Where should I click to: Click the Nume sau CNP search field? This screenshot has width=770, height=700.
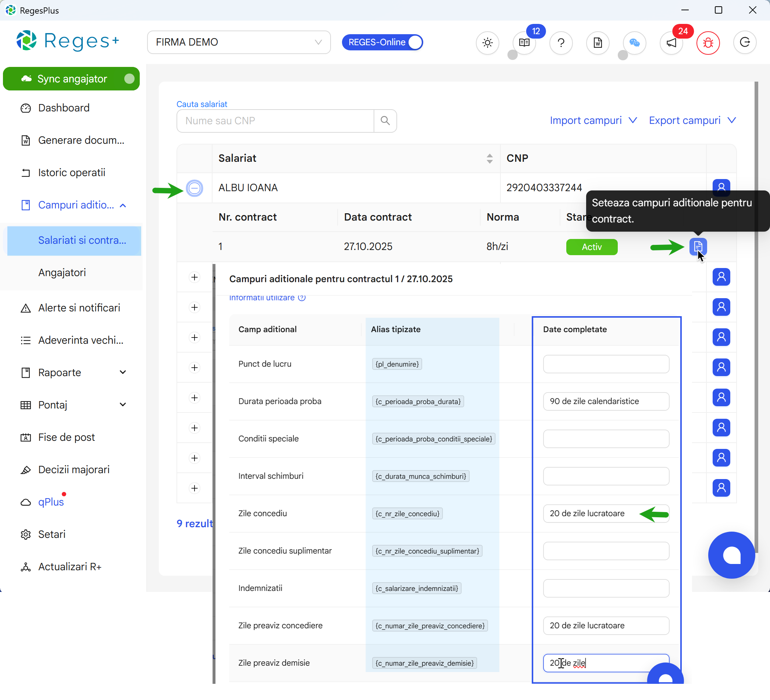tap(275, 121)
